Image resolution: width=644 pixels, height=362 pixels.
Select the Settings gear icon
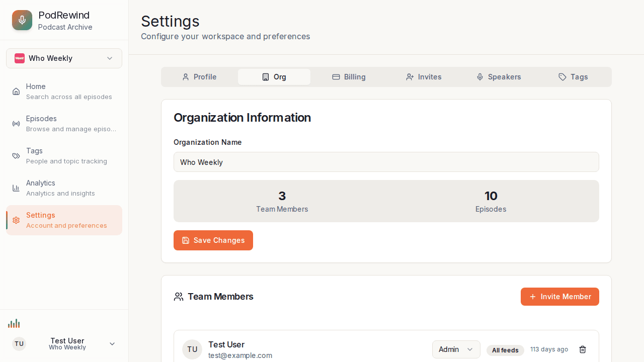(x=16, y=220)
